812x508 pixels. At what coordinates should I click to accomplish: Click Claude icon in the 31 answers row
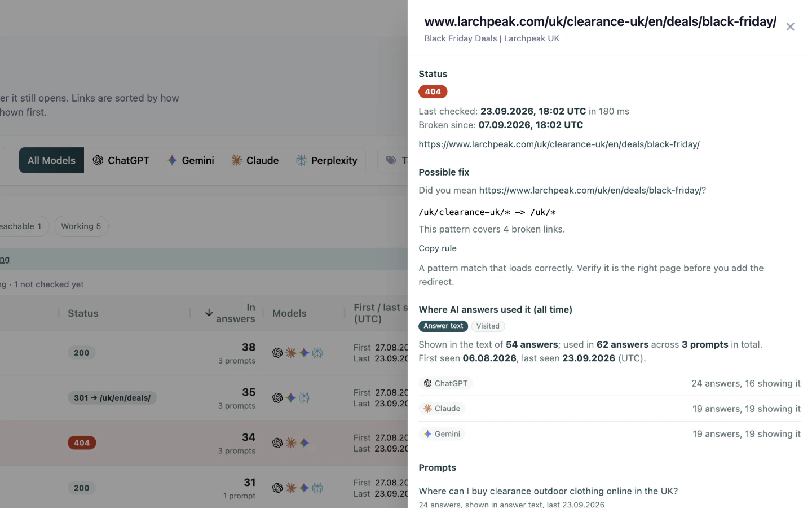(x=291, y=488)
